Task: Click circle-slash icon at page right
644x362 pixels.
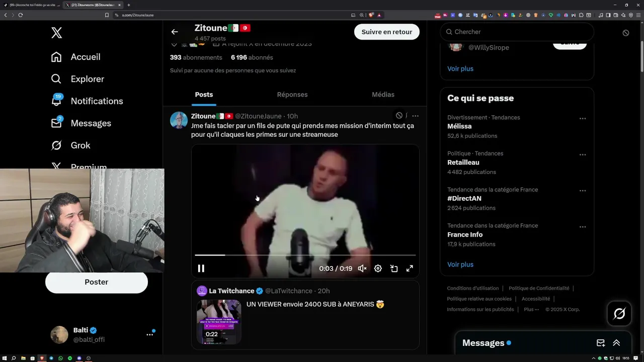Action: (626, 33)
